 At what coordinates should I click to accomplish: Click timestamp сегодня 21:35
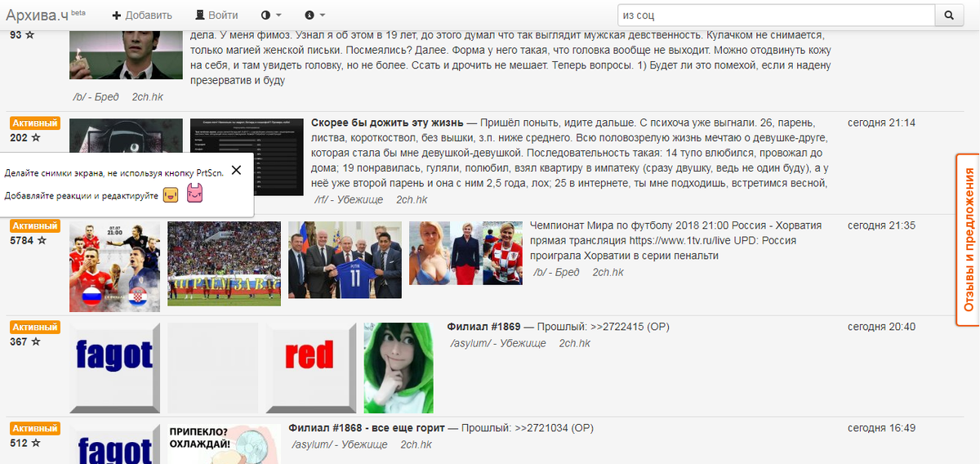[881, 225]
